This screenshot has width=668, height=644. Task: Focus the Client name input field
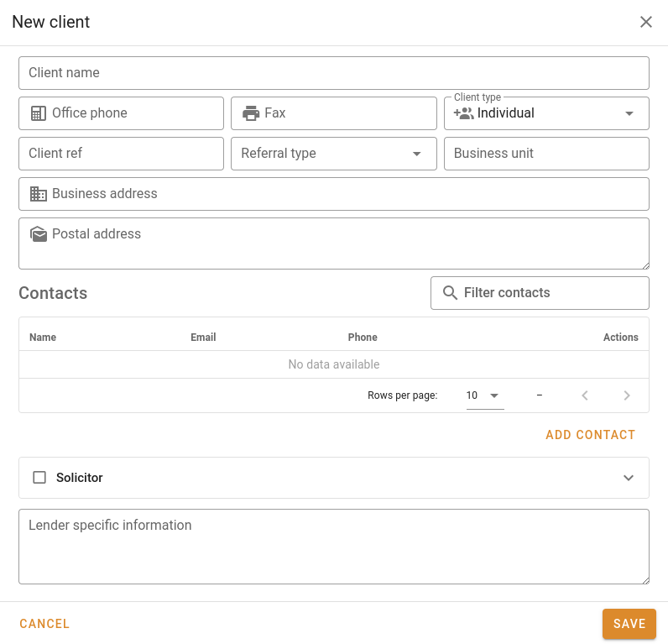tap(334, 73)
